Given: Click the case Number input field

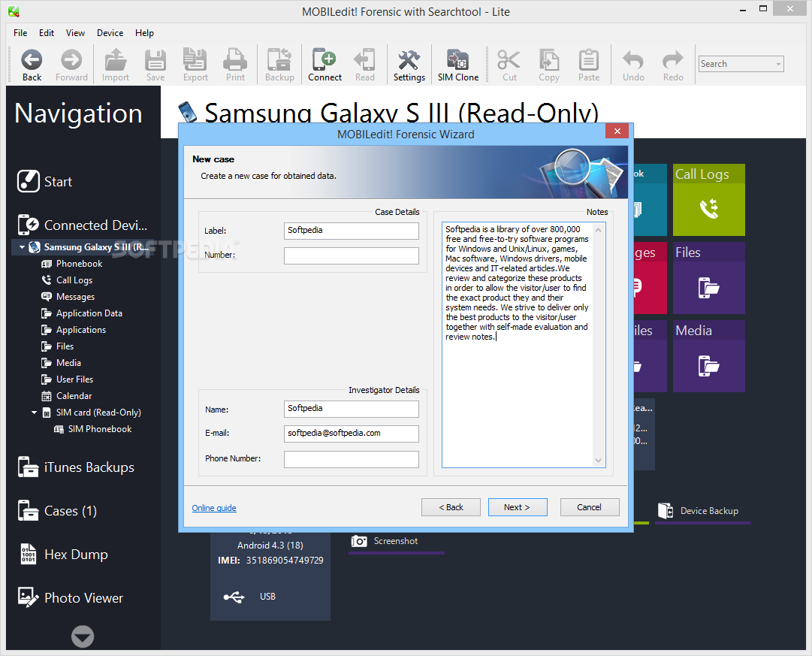Looking at the screenshot, I should 351,255.
